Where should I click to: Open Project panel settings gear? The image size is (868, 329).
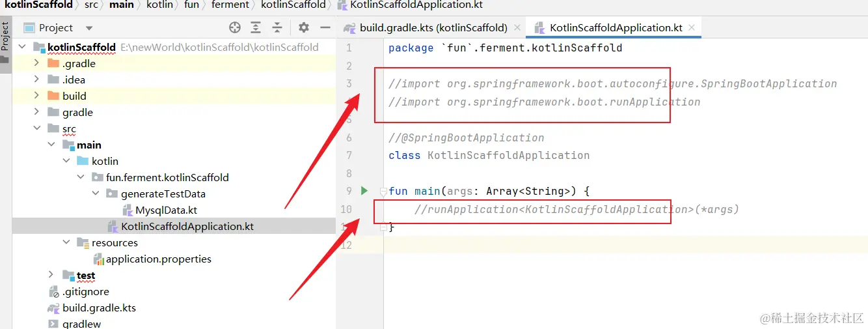(x=304, y=27)
